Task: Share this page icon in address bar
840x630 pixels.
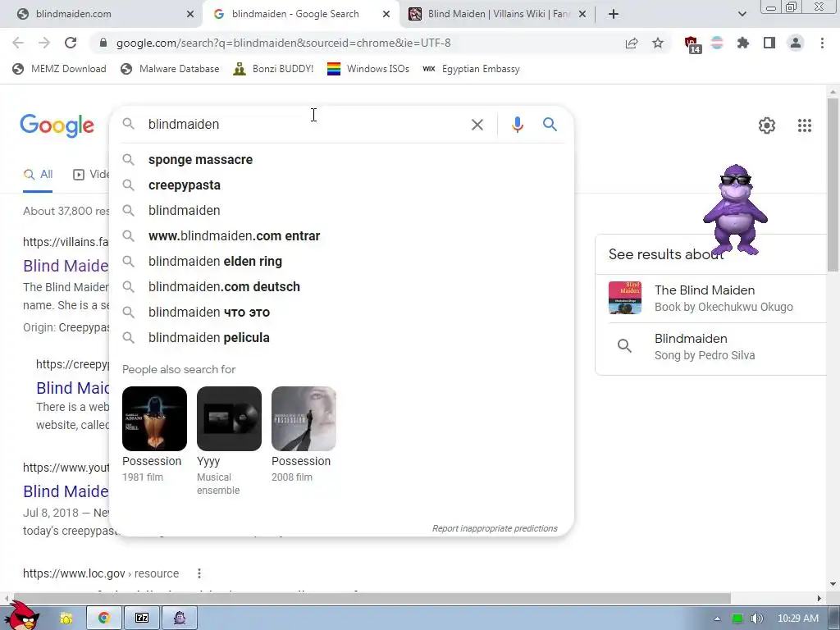Action: click(x=632, y=43)
